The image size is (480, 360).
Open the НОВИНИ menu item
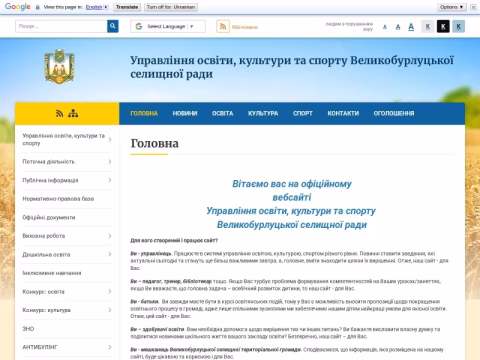click(185, 113)
